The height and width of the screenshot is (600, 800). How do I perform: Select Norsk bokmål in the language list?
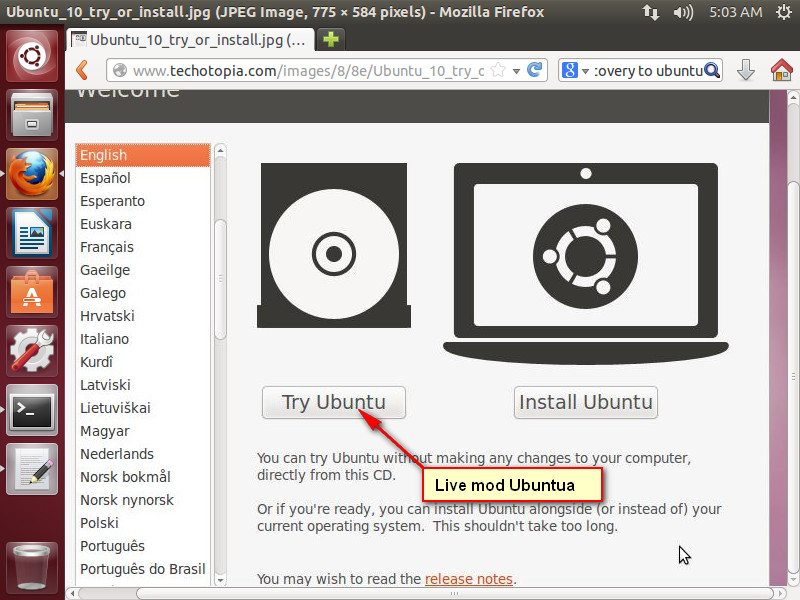[x=143, y=477]
